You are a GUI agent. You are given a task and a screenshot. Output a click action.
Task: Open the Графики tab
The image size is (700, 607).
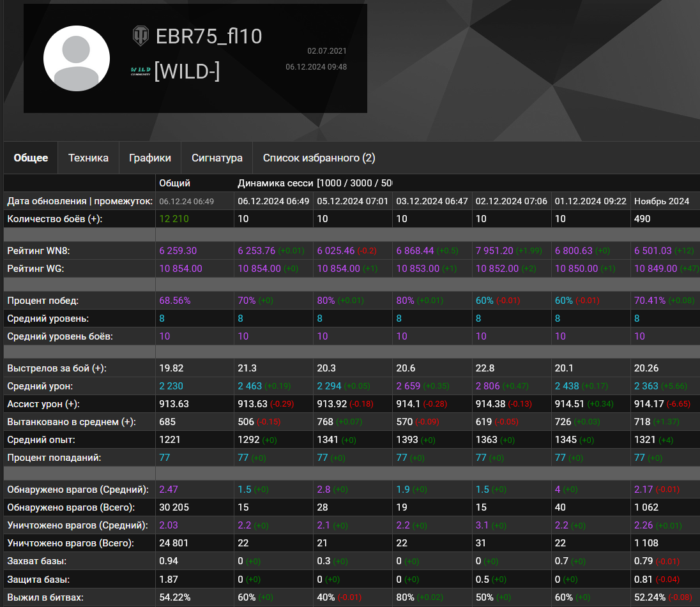(150, 158)
